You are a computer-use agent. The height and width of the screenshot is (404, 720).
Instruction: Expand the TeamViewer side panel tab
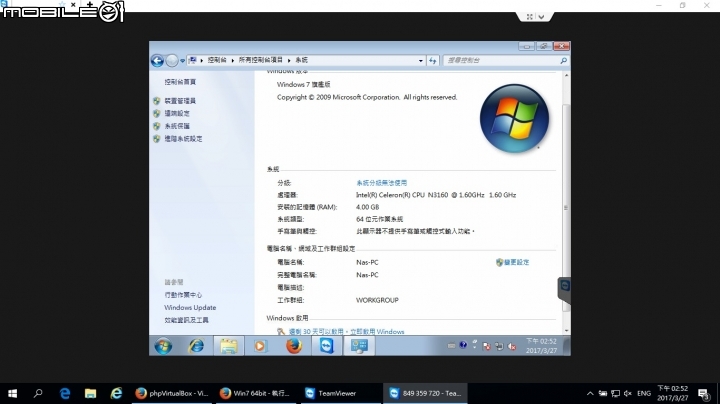(x=564, y=289)
